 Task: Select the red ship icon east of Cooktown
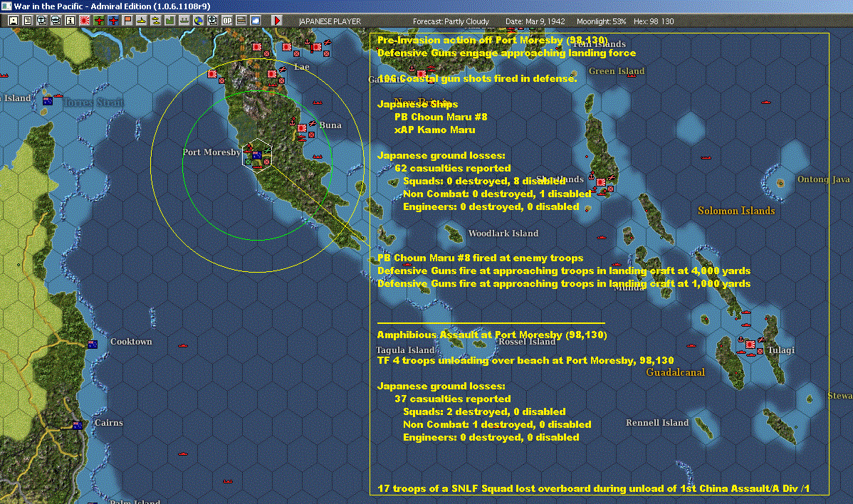point(183,345)
